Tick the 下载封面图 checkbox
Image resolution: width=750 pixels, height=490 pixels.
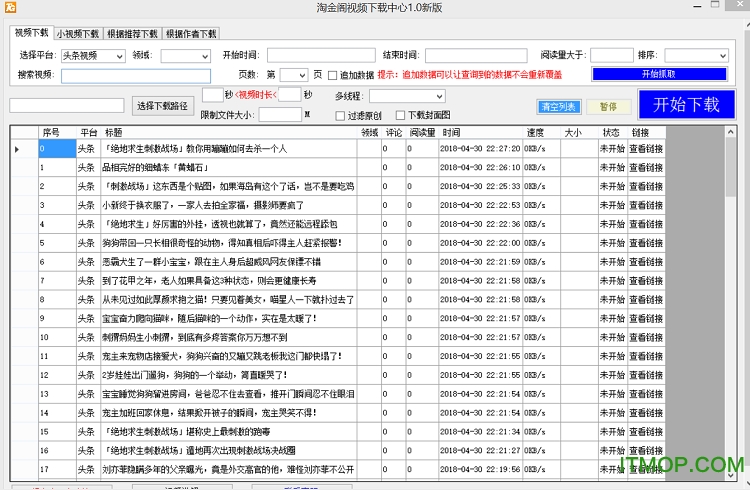400,115
